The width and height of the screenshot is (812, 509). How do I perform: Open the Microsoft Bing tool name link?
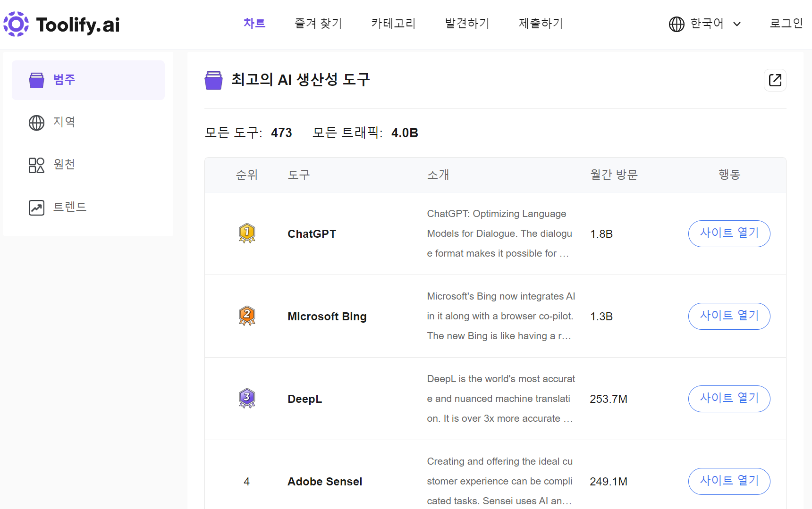tap(327, 317)
